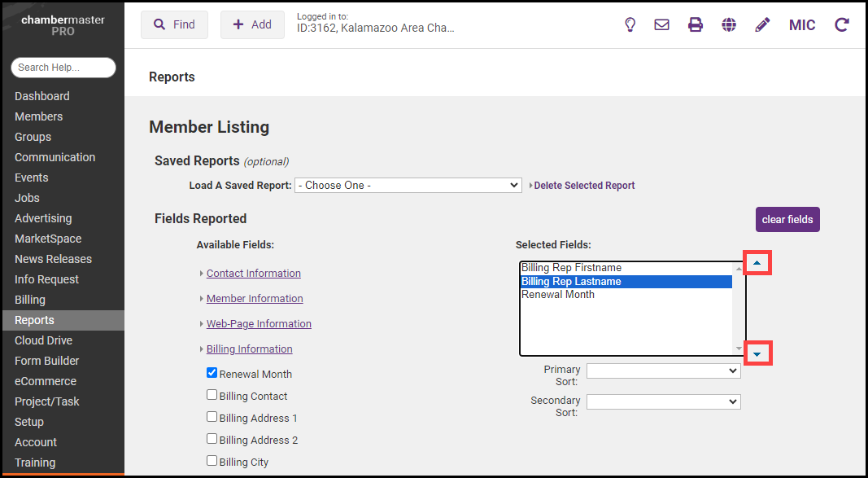This screenshot has width=868, height=478.
Task: Go to Billing in the sidebar
Action: coord(30,300)
